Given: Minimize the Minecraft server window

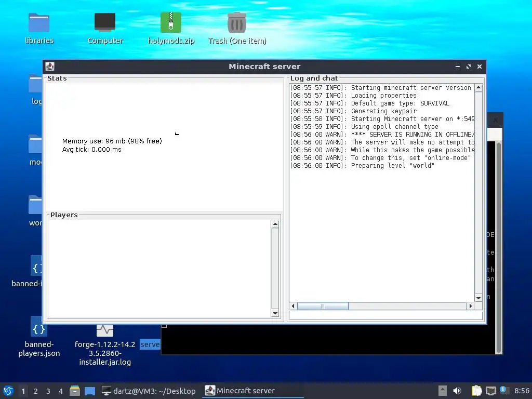Looking at the screenshot, I should click(457, 66).
